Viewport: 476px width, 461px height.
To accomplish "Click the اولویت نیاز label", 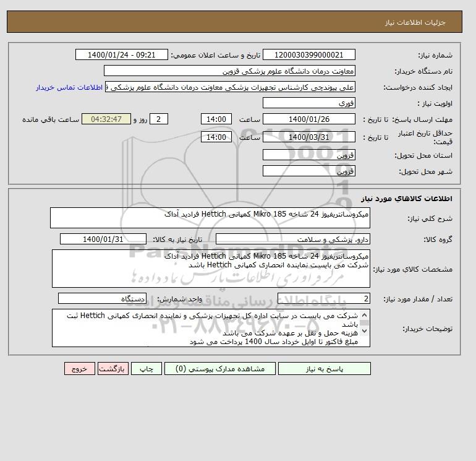I will pos(435,103).
